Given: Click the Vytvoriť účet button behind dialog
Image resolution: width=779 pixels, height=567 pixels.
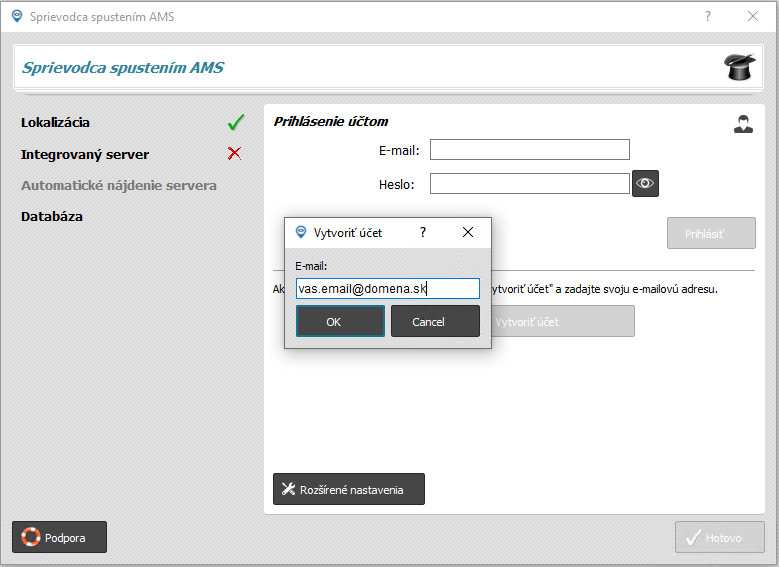Looking at the screenshot, I should point(562,322).
